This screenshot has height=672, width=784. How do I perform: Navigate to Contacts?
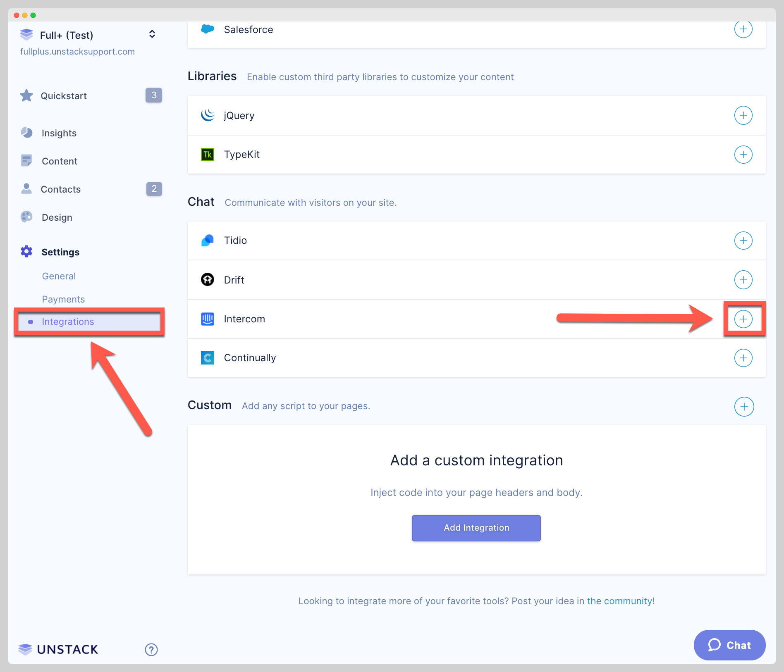click(x=60, y=189)
